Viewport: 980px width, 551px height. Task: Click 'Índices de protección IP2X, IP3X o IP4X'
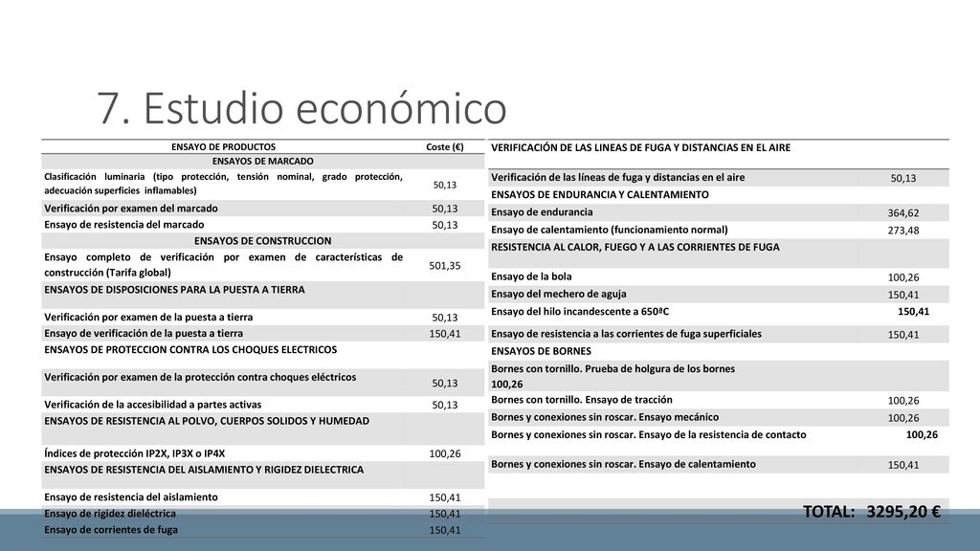point(134,453)
